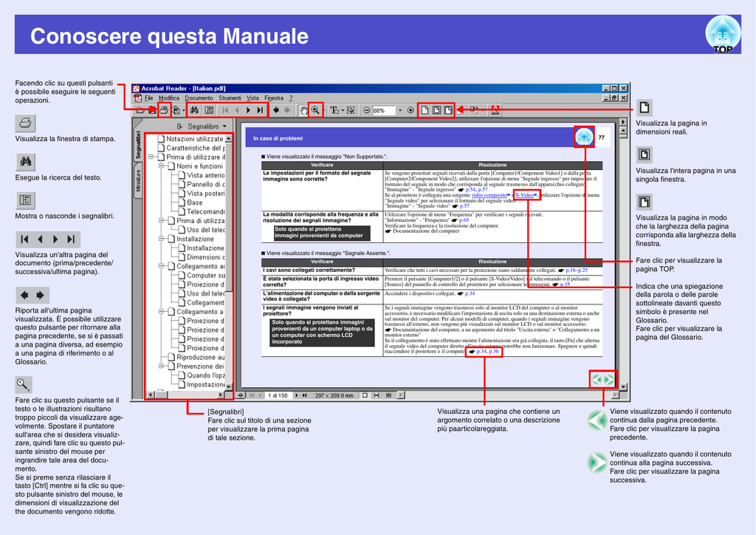Click the Adobe logo toolbar icon
Screen dimensions: 756x535
pyautogui.click(x=495, y=110)
